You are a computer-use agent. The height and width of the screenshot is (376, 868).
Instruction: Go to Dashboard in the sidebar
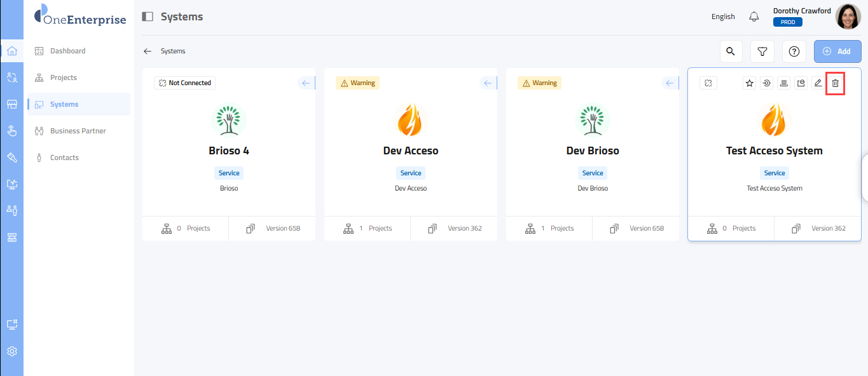point(67,51)
